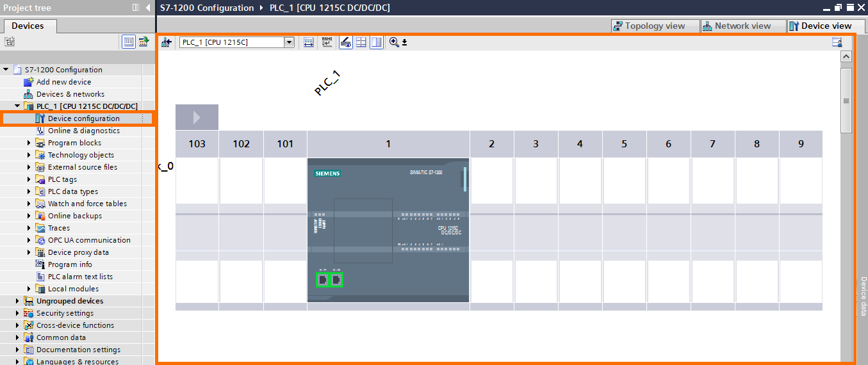Screen dimensions: 868x365
Task: Click the float window button in title bar
Action: pos(839,8)
